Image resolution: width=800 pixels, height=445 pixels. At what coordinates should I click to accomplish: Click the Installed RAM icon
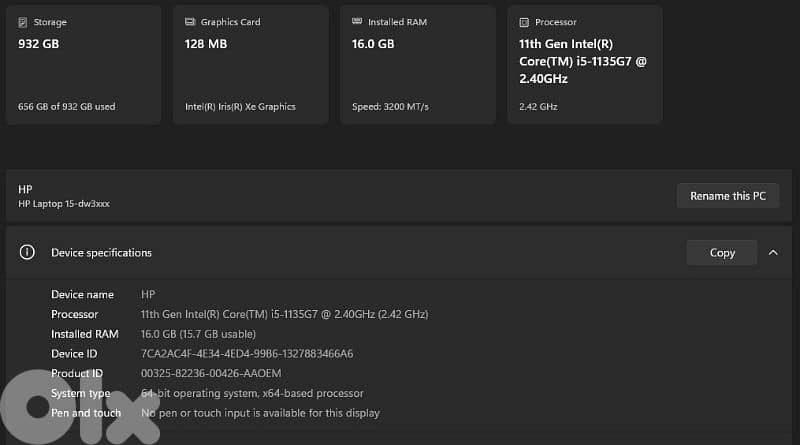click(357, 21)
